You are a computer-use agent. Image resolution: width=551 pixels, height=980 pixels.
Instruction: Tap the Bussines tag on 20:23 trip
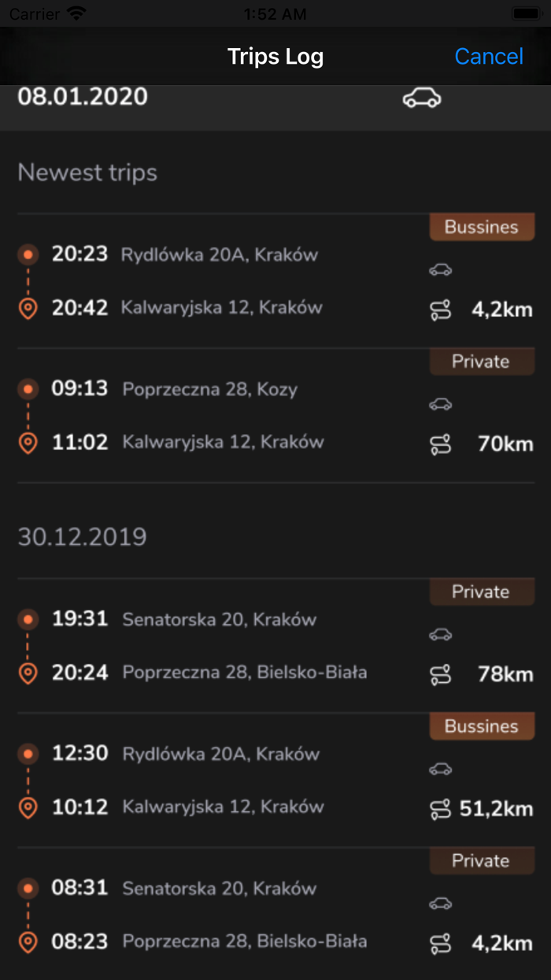(481, 227)
